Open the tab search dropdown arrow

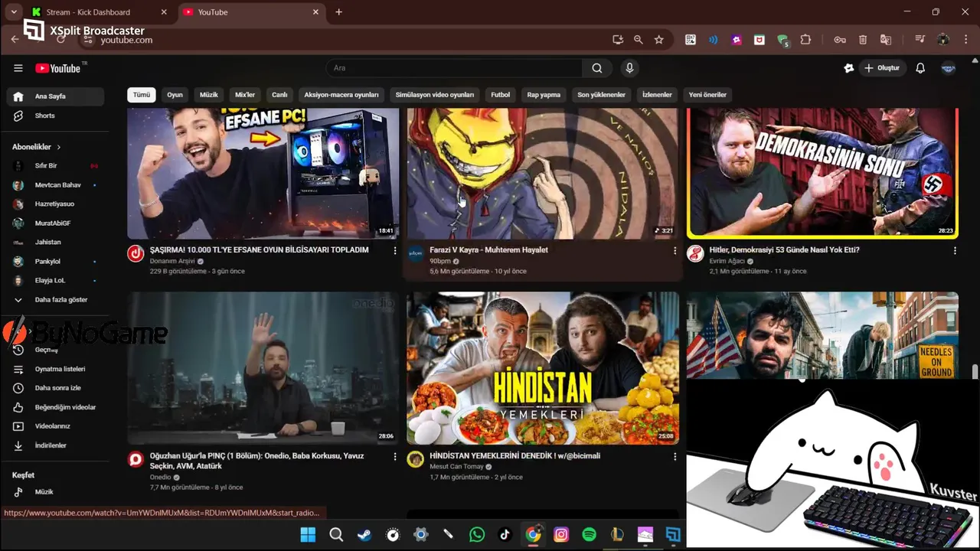14,12
